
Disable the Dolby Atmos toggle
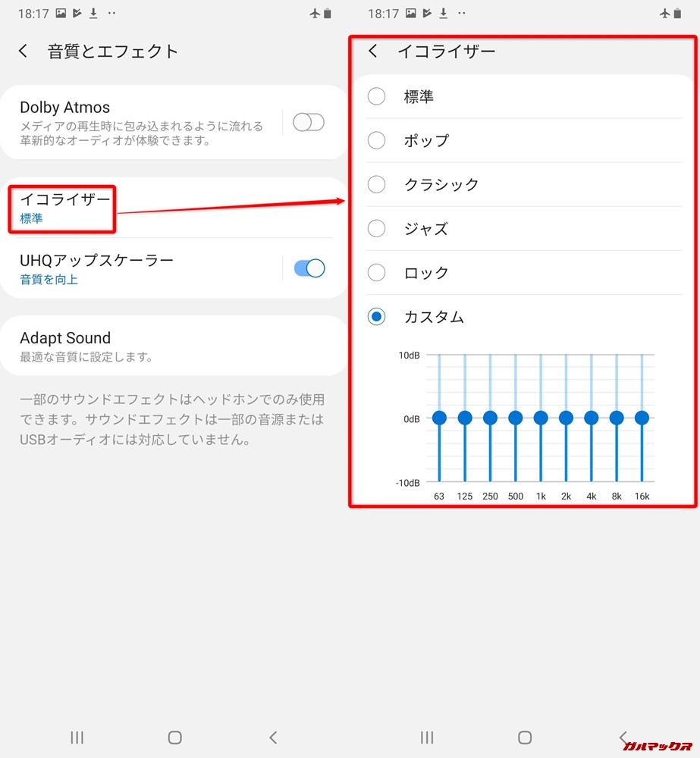click(308, 121)
